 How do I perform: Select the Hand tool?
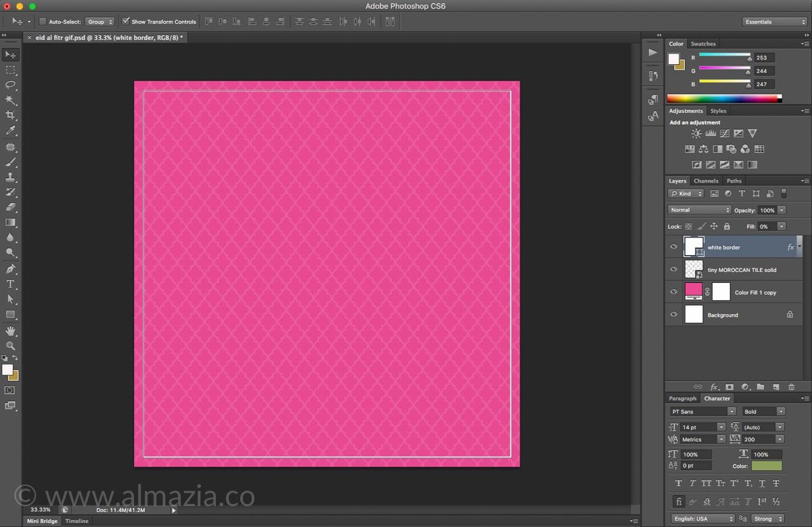click(11, 331)
